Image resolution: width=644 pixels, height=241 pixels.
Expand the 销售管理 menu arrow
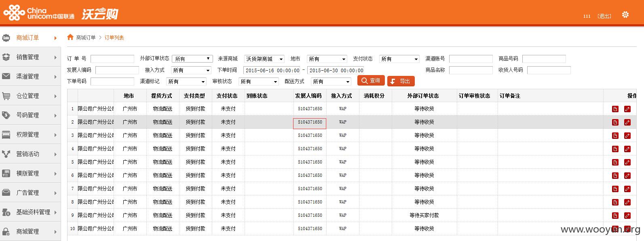point(55,57)
